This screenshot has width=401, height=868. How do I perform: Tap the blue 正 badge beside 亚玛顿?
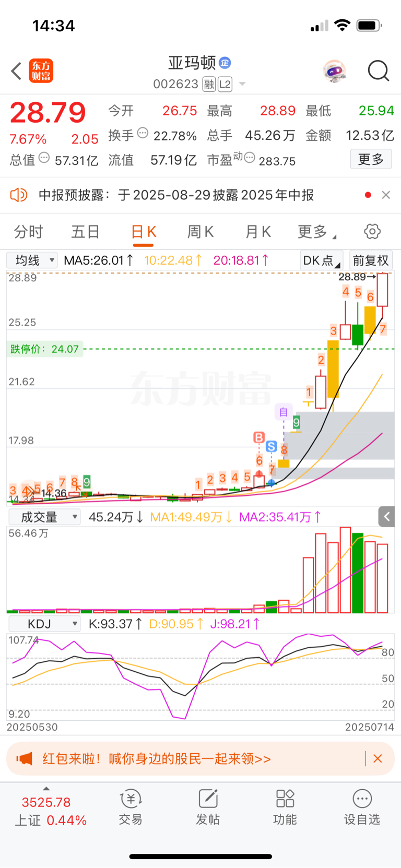[225, 63]
